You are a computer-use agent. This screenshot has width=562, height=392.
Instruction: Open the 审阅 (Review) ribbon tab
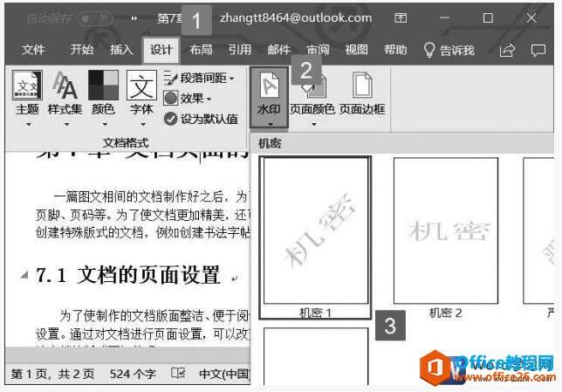point(318,50)
